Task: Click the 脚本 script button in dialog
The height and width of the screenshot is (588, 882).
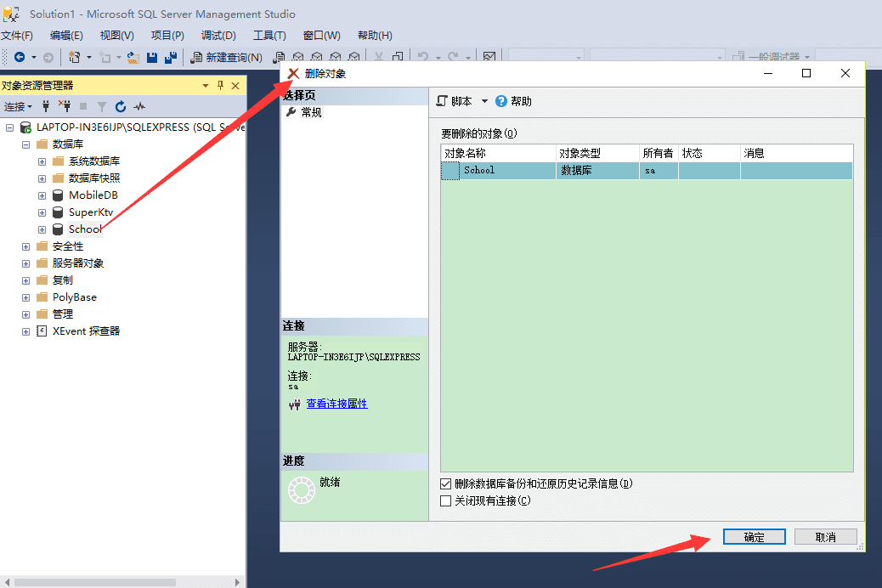Action: coord(455,101)
